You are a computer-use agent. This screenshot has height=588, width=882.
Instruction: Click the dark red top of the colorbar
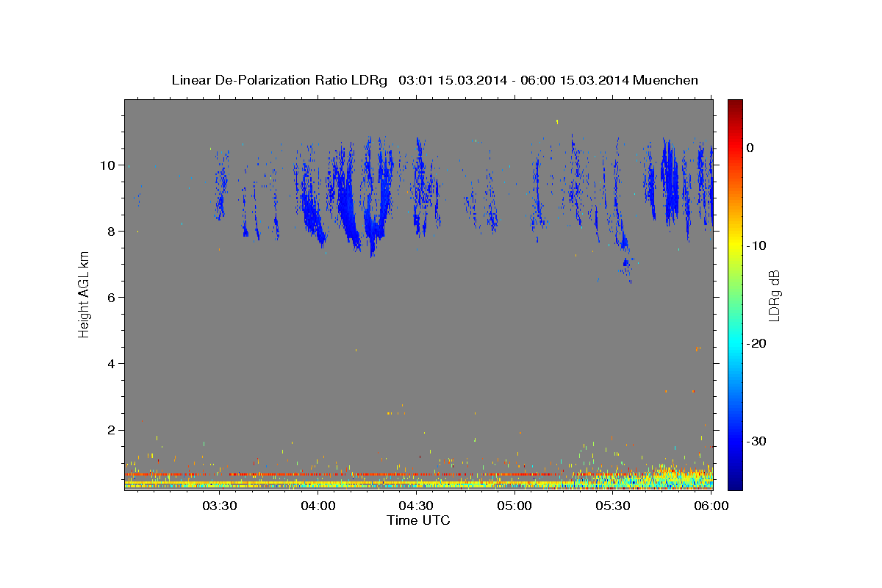coord(735,104)
